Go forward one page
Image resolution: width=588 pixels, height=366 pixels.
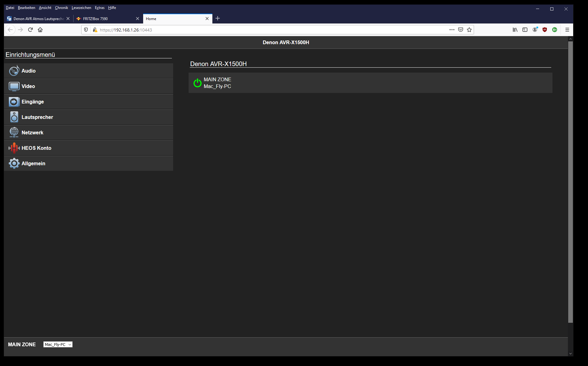(x=20, y=30)
